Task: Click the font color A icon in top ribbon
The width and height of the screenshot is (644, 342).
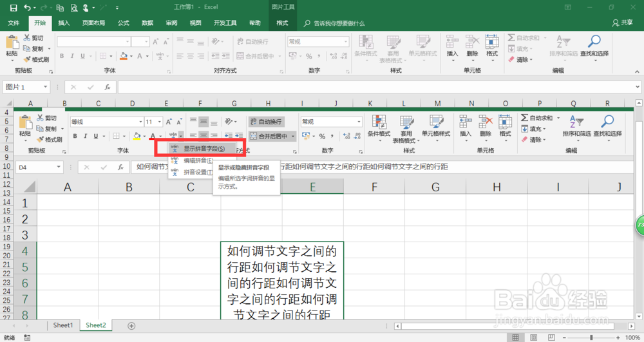Action: coord(140,56)
